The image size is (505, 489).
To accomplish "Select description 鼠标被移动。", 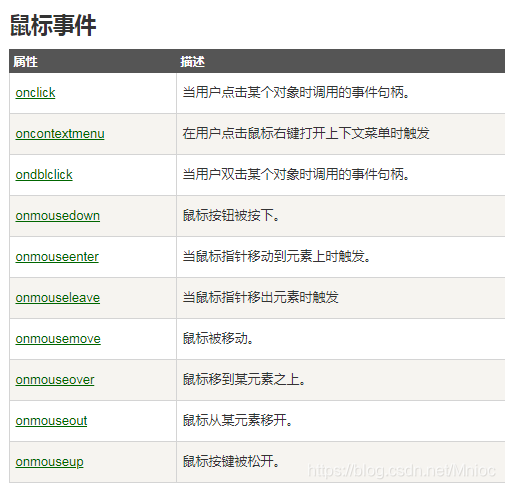I will (x=218, y=338).
